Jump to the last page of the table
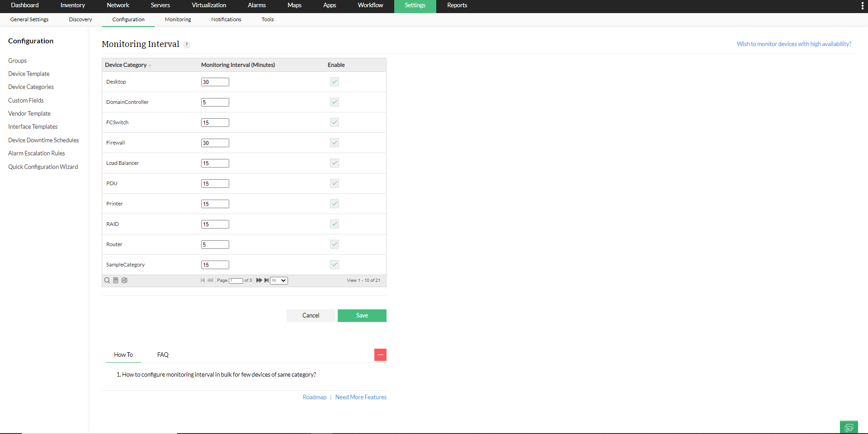 [x=266, y=280]
